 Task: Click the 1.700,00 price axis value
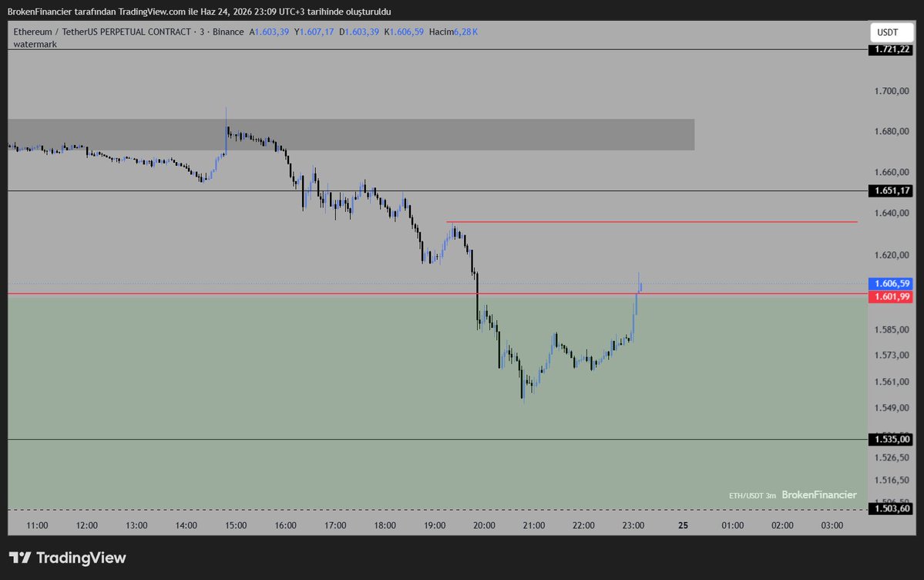[892, 91]
